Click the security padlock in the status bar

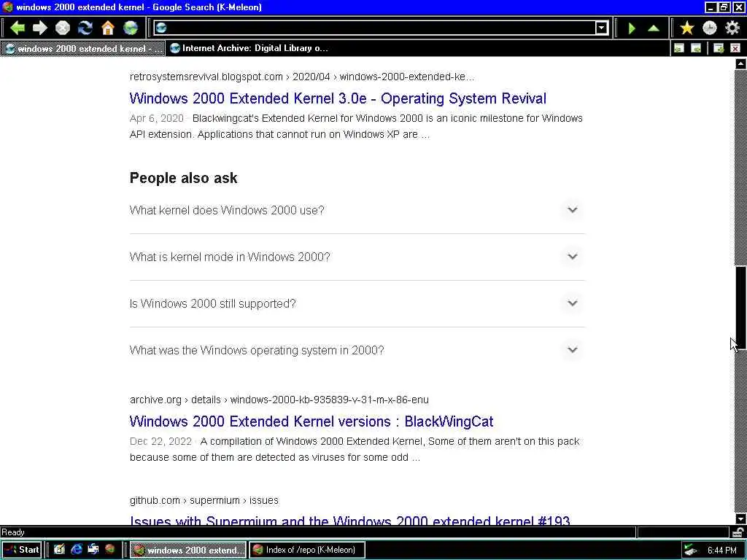click(739, 532)
